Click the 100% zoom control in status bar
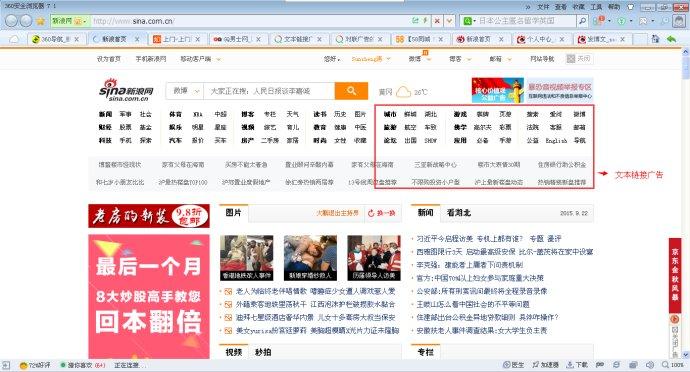Viewport: 690px width, 372px height. 673,365
